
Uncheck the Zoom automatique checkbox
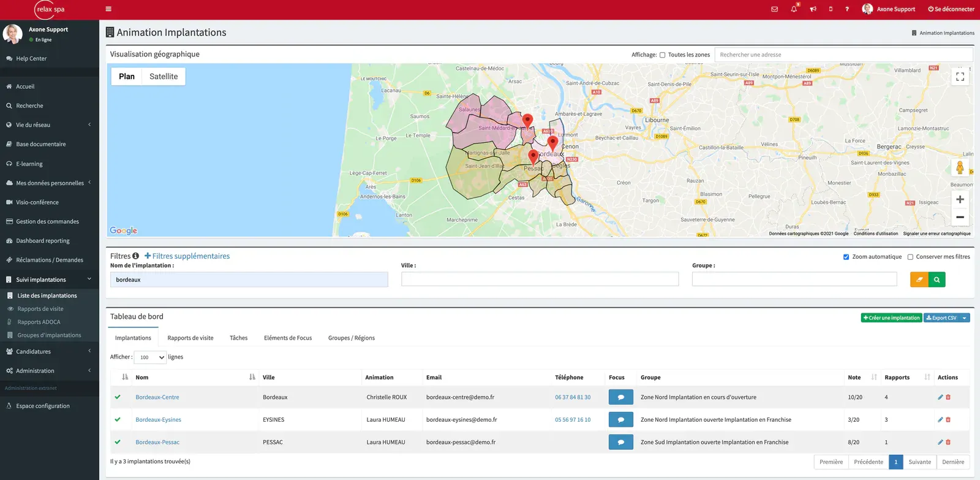pos(846,257)
